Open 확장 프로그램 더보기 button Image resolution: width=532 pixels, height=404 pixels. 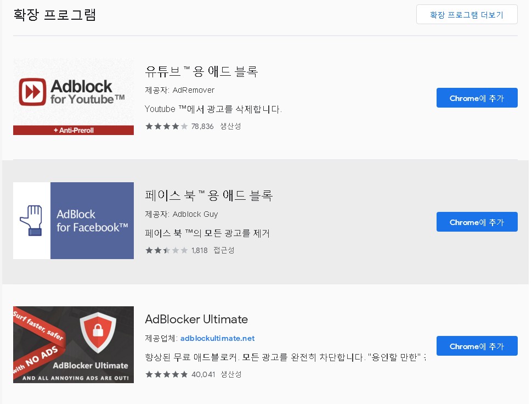(467, 14)
